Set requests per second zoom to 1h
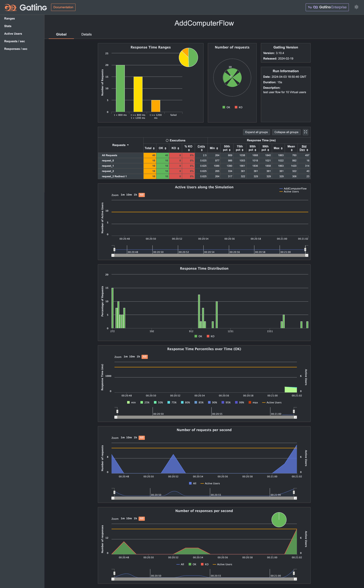This screenshot has height=588, width=364. click(135, 437)
